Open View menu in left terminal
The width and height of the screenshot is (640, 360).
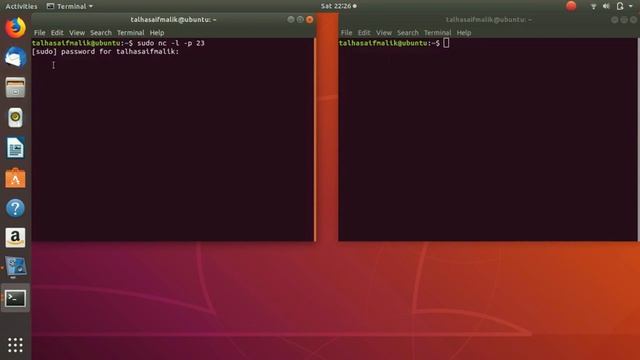77,33
